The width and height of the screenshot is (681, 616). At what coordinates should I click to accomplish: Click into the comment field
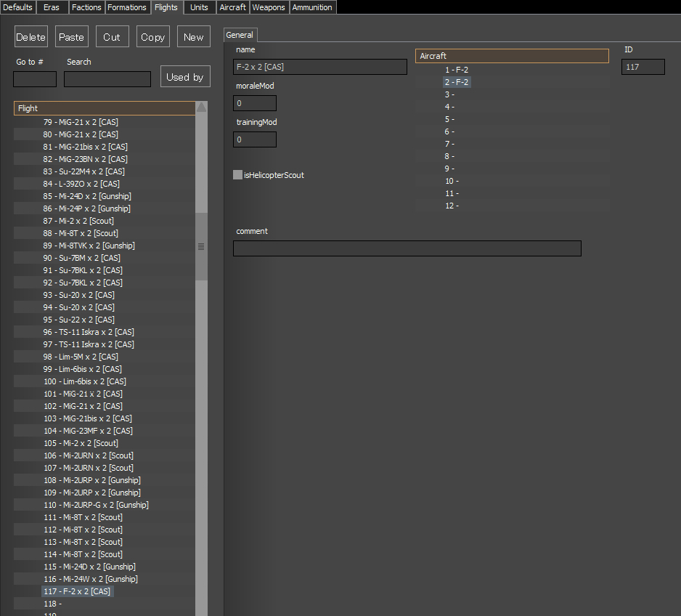407,248
